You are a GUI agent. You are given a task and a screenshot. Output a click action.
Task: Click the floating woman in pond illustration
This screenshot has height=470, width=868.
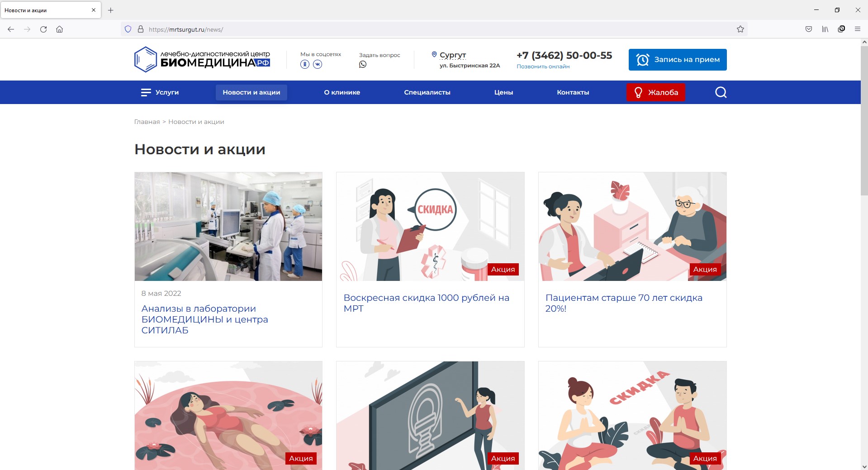pyautogui.click(x=228, y=415)
